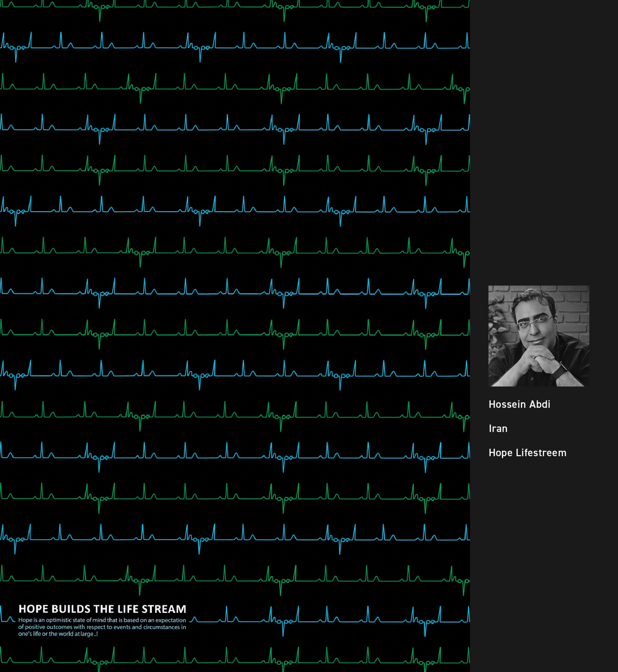Click the title 'Hope Lifestreem'
Image resolution: width=618 pixels, height=672 pixels.
pyautogui.click(x=527, y=452)
